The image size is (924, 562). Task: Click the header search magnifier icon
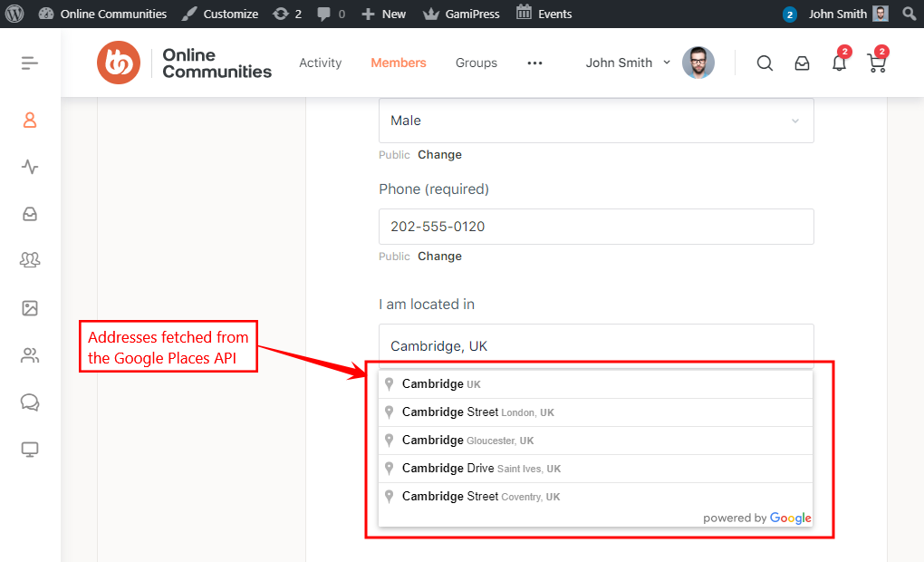coord(765,63)
